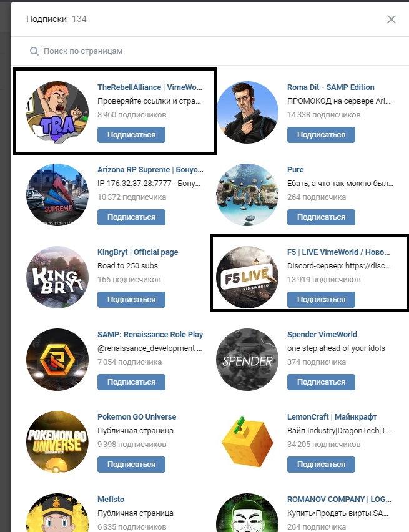Viewport: 409px width, 532px height.
Task: Open the LemonCraft lemon cube avatar
Action: (247, 442)
